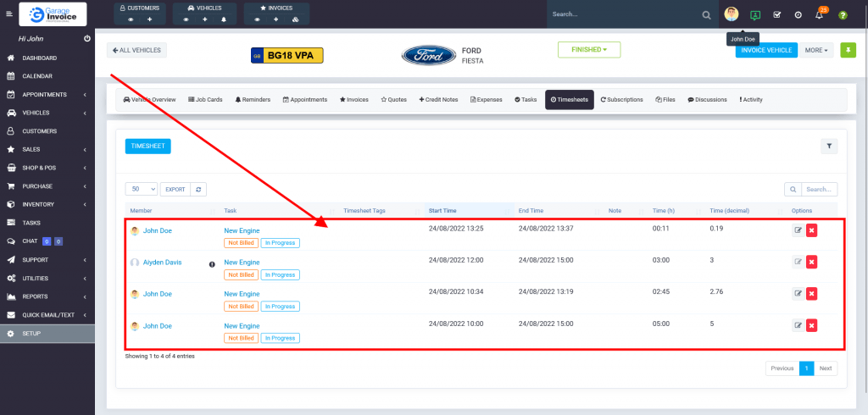The height and width of the screenshot is (415, 868).
Task: Toggle the hamburger sidebar menu icon
Action: (x=8, y=14)
